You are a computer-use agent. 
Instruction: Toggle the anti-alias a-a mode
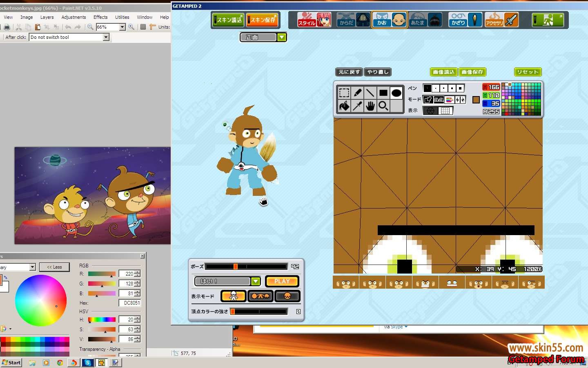pyautogui.click(x=439, y=99)
